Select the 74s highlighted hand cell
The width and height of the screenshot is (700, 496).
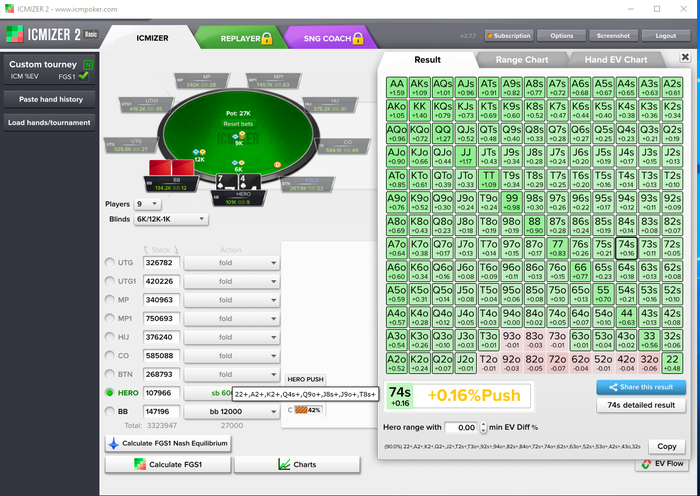coord(626,248)
